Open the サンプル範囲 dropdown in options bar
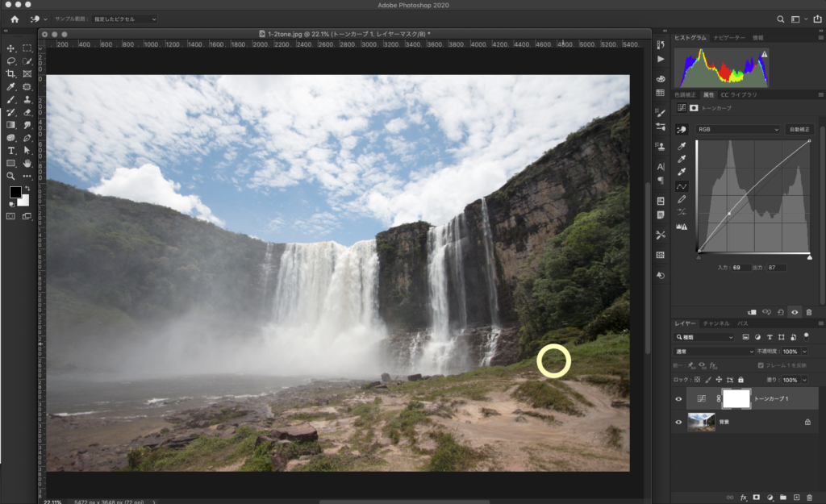Screen dimensions: 826x504 click(123, 19)
